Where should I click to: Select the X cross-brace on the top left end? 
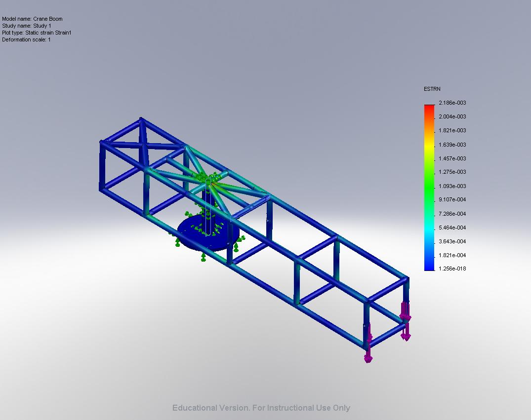click(143, 146)
